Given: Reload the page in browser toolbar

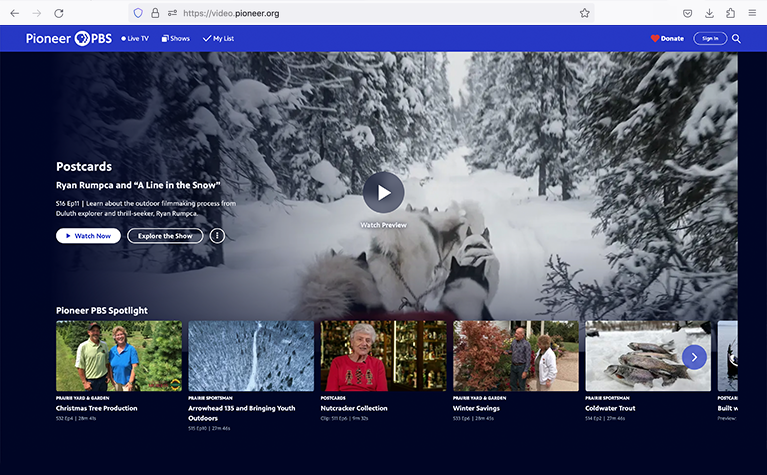Looking at the screenshot, I should (x=59, y=13).
